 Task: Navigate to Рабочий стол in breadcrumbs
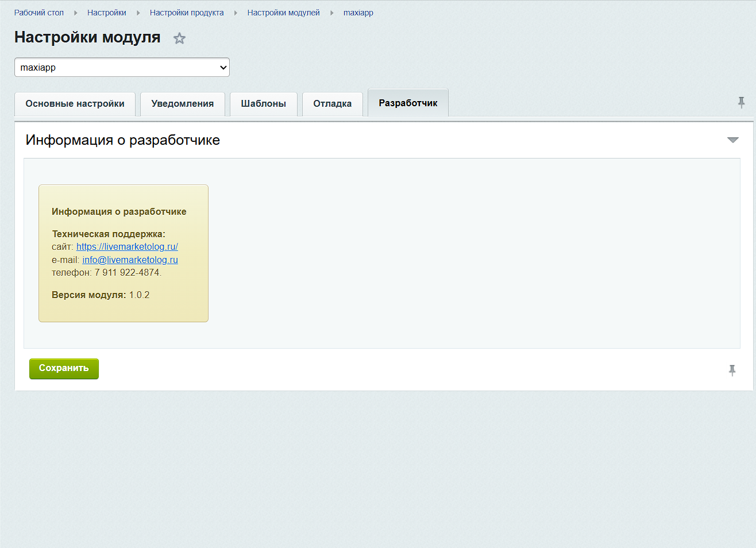point(39,13)
